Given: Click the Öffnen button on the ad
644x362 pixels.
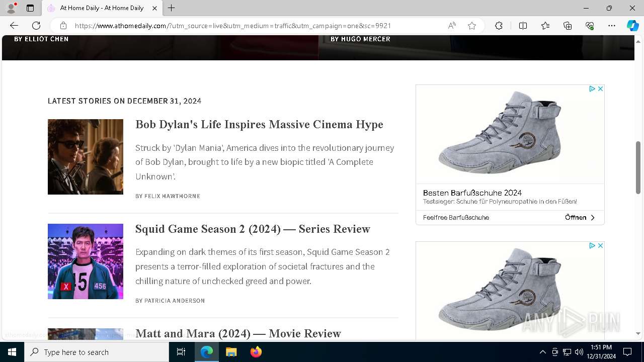Looking at the screenshot, I should pos(580,218).
